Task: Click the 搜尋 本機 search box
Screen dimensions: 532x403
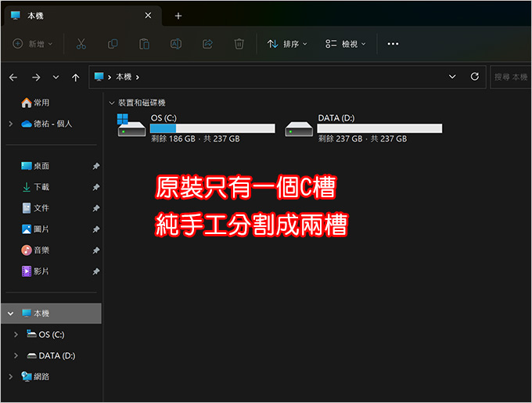Action: [511, 77]
